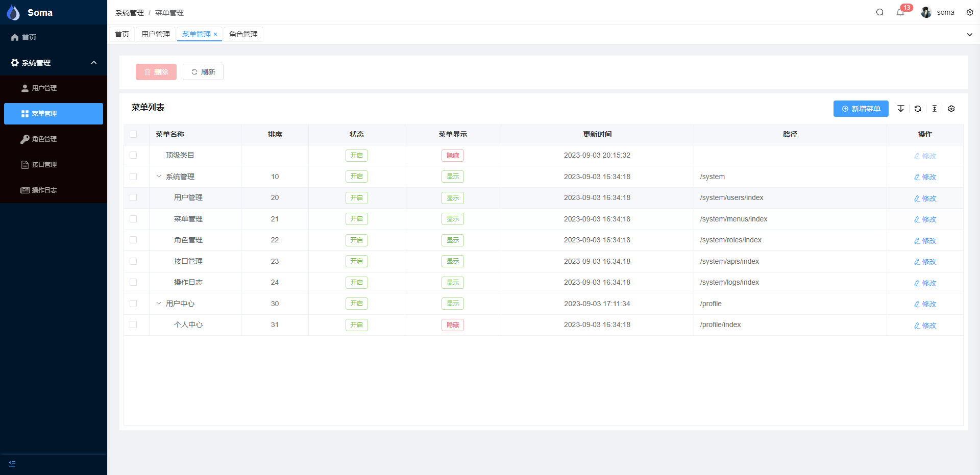
Task: Click the export download arrow icon
Action: [x=901, y=109]
